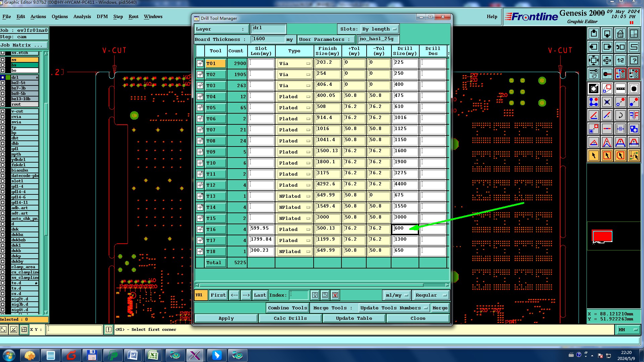This screenshot has height=362, width=644.
Task: Click the home view icon
Action: click(620, 34)
